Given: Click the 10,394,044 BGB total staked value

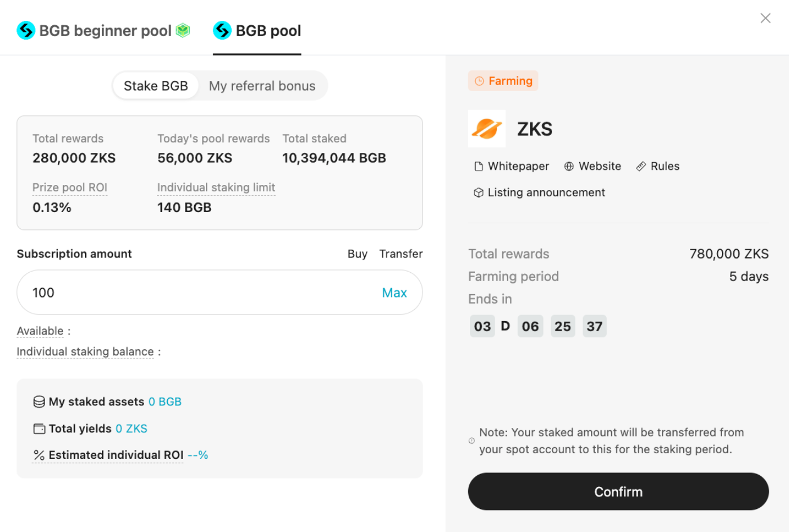Looking at the screenshot, I should [334, 158].
